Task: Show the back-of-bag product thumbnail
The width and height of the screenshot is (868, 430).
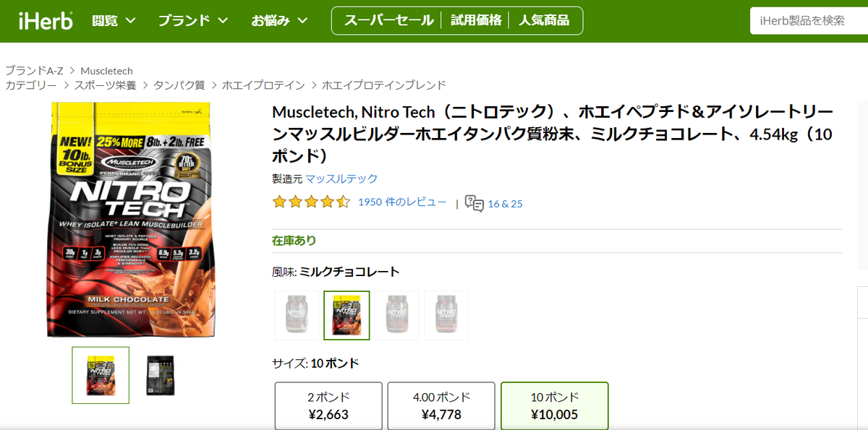Action: click(x=160, y=375)
